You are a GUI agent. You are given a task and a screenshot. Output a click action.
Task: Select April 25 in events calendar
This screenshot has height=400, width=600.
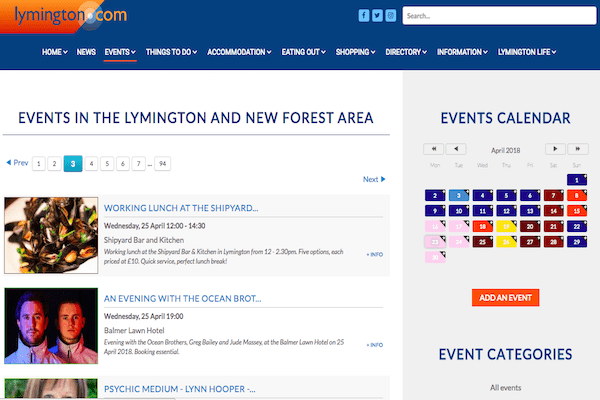point(483,242)
